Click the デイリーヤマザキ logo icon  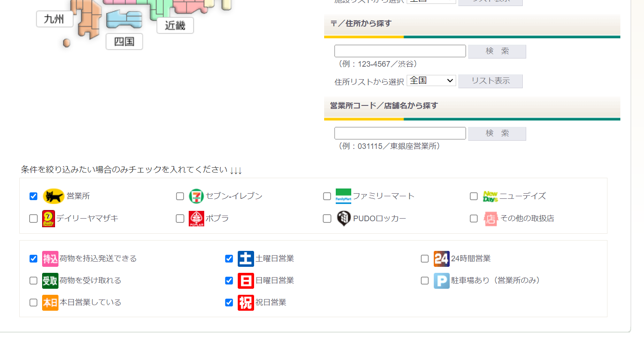[x=49, y=219]
